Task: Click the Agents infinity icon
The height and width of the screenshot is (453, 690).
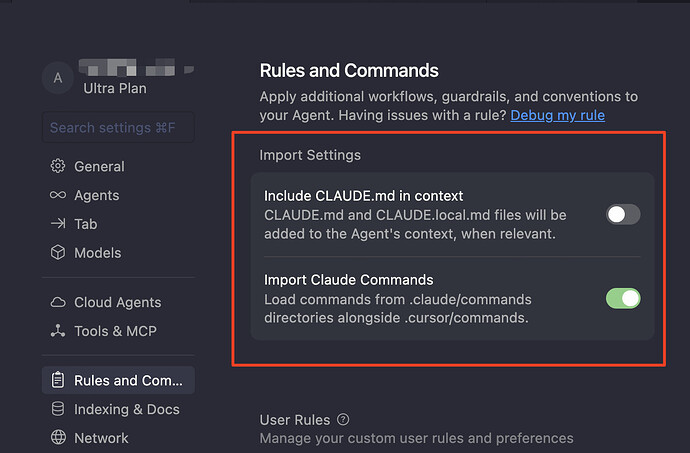Action: (x=58, y=195)
